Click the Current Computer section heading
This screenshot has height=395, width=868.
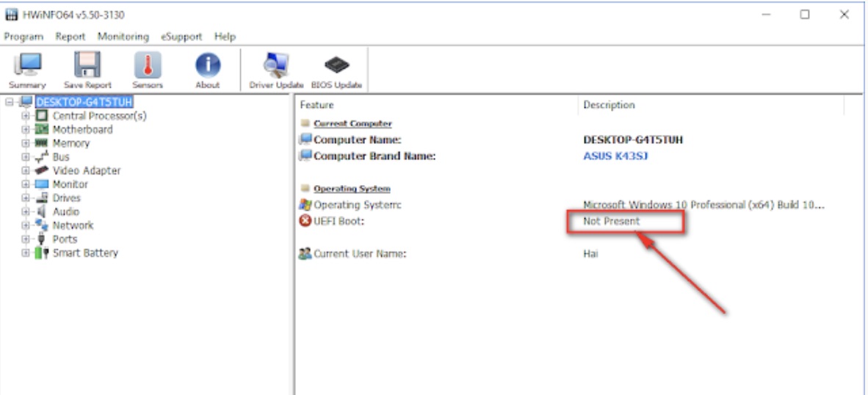(352, 123)
